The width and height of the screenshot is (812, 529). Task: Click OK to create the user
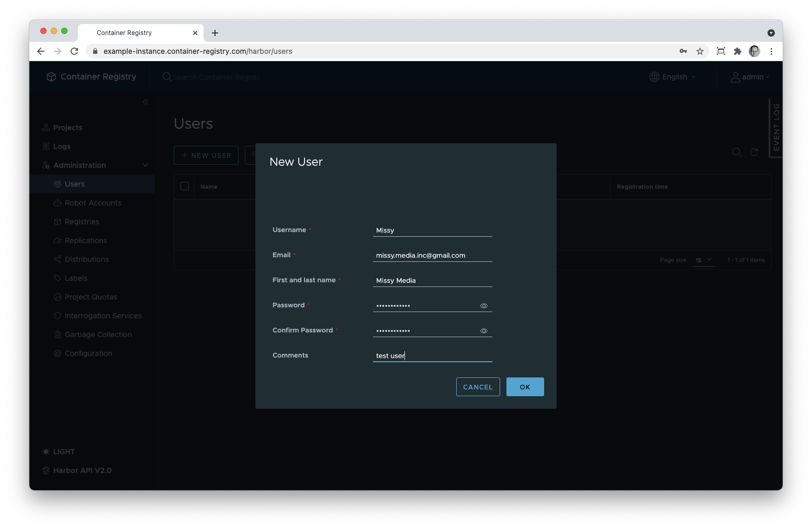point(525,387)
